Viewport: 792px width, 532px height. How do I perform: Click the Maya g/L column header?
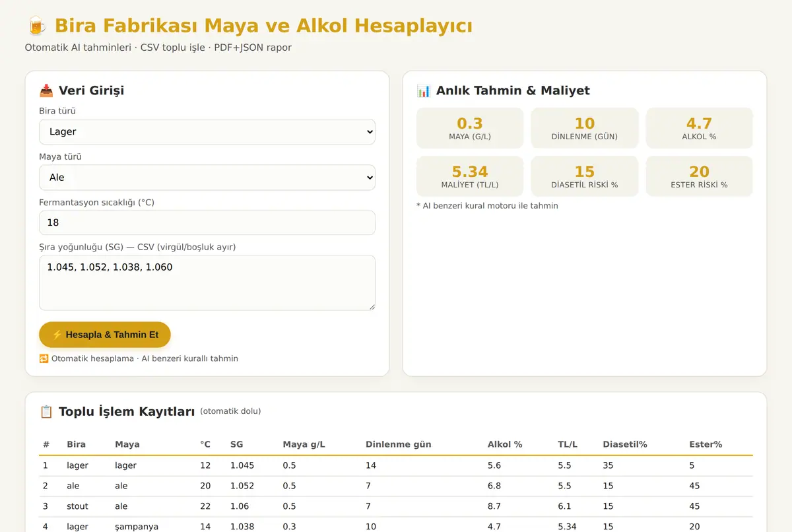click(x=304, y=444)
